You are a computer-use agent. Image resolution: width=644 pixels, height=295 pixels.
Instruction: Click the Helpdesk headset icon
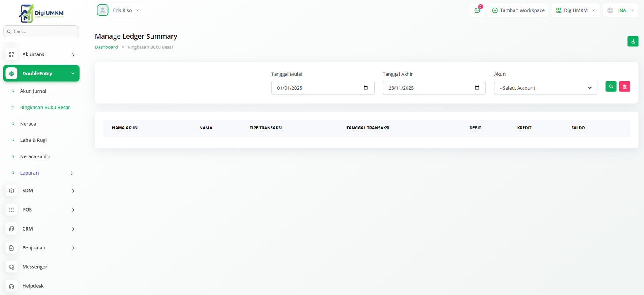(x=11, y=286)
